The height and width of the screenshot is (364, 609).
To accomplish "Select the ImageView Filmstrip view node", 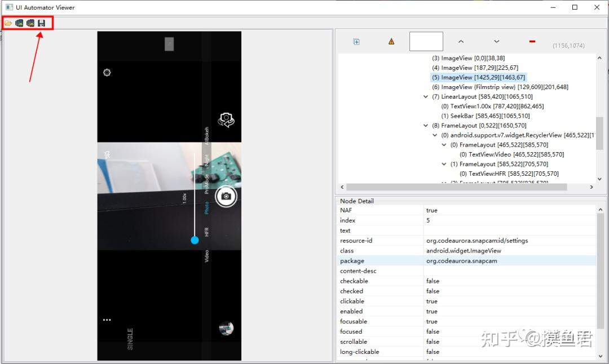I will (x=500, y=87).
